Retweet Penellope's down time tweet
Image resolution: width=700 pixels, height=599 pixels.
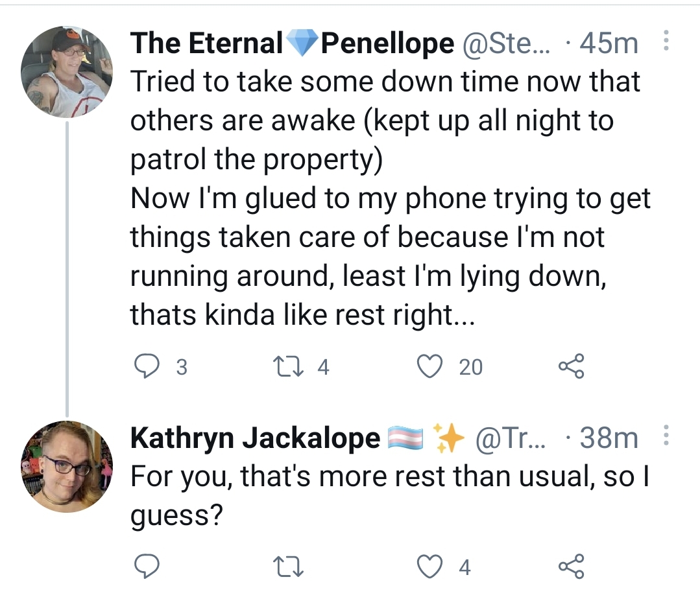pyautogui.click(x=289, y=366)
